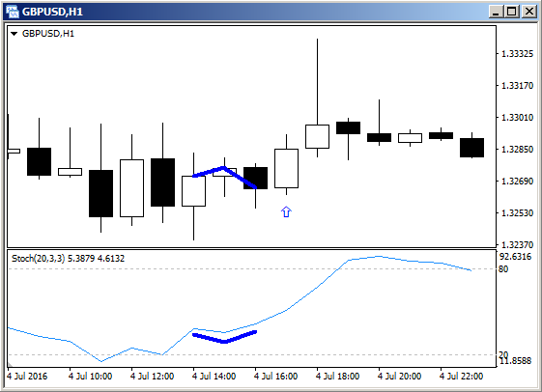Click the 4 Jul 18:00 time label
The height and width of the screenshot is (392, 542).
coord(338,377)
